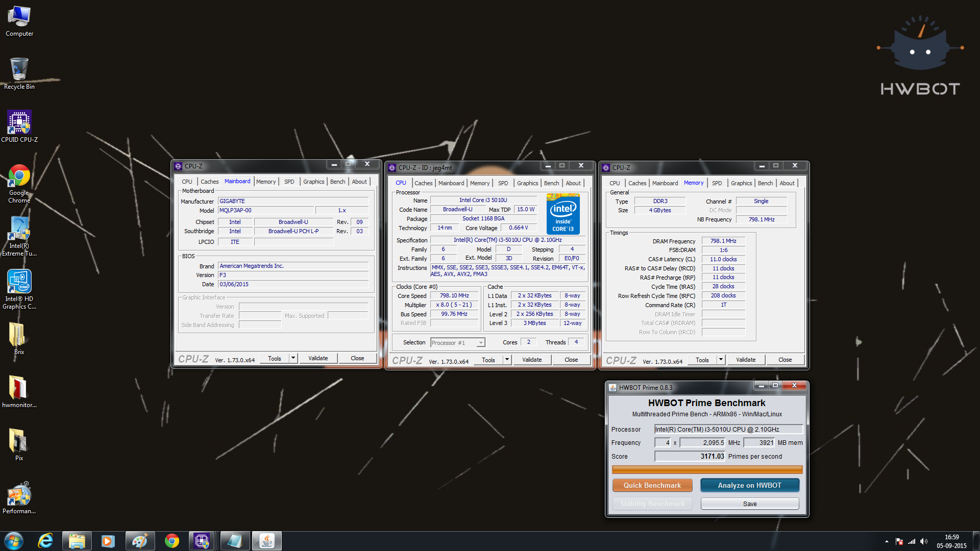Open the volume control in tray
This screenshot has height=551, width=980.
point(924,541)
